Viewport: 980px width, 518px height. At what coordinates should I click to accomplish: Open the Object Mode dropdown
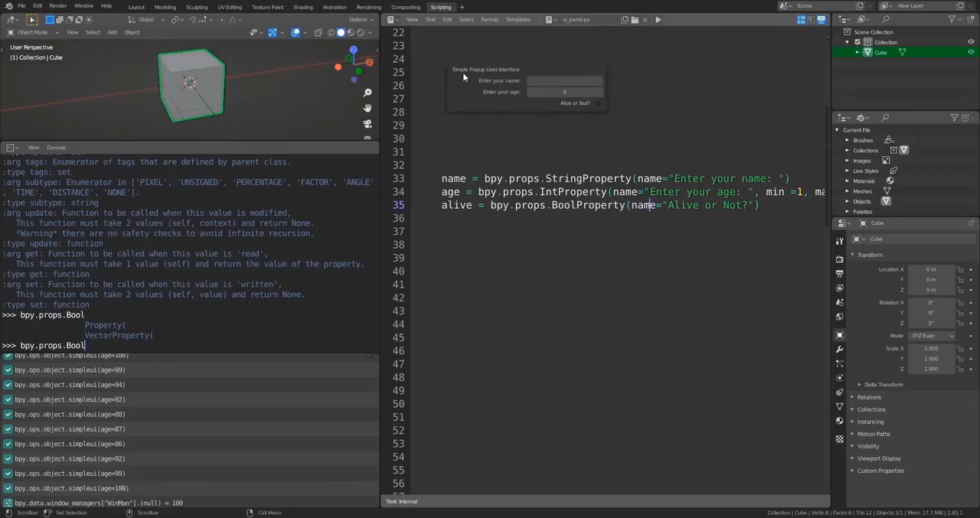(x=32, y=32)
